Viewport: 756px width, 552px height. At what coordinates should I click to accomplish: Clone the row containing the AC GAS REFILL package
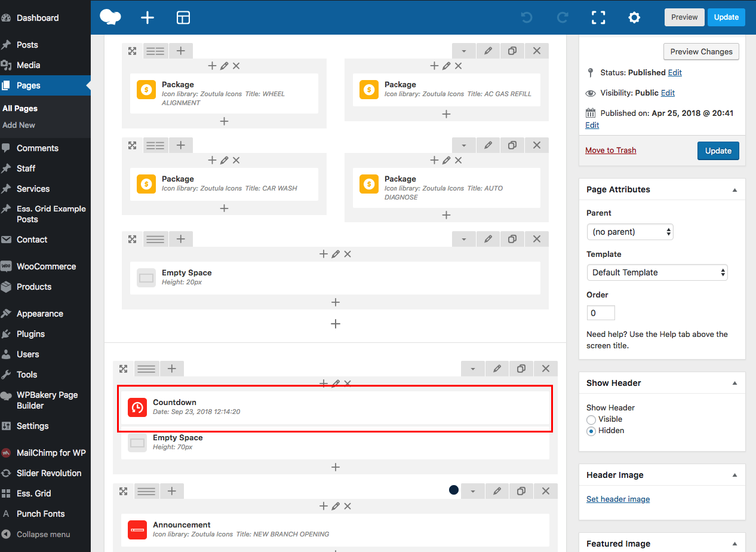512,51
